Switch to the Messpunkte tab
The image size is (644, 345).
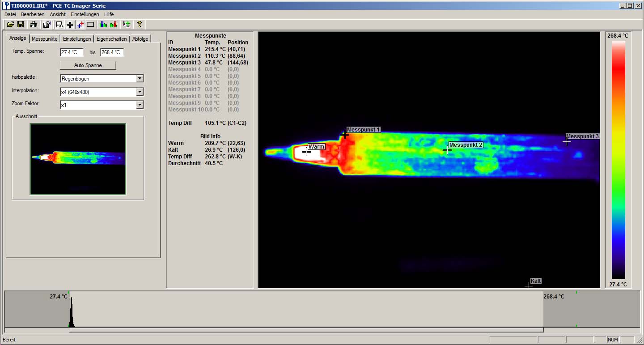point(44,39)
